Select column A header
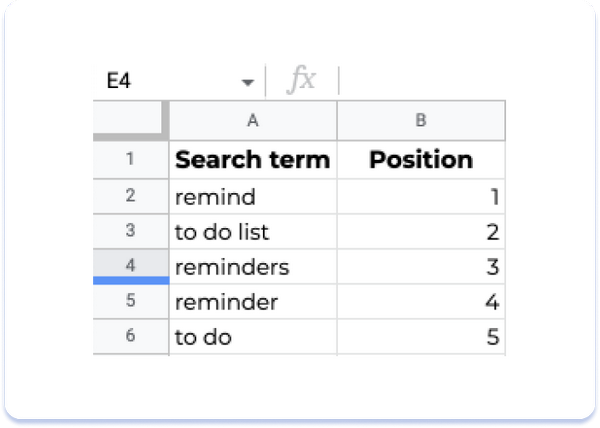 coord(253,120)
